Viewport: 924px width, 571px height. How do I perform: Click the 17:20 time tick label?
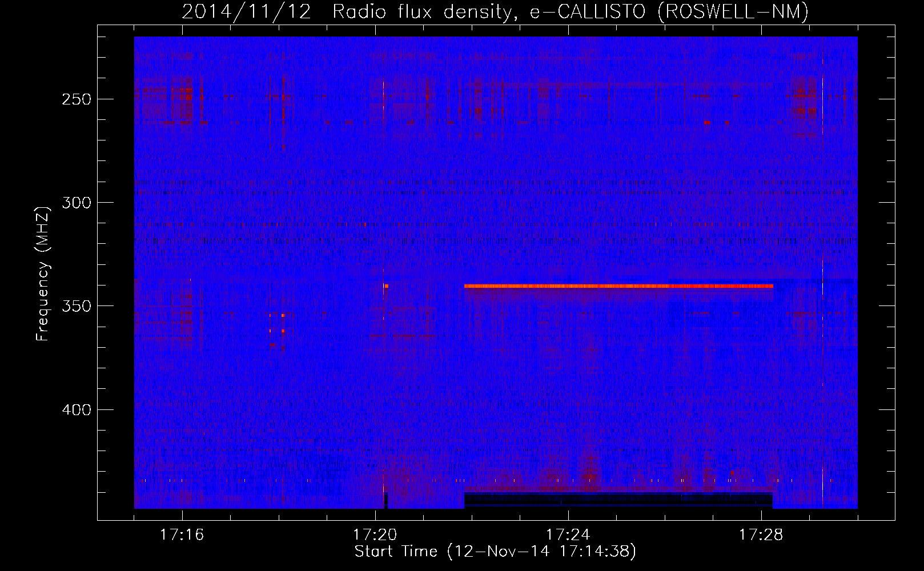[x=375, y=535]
